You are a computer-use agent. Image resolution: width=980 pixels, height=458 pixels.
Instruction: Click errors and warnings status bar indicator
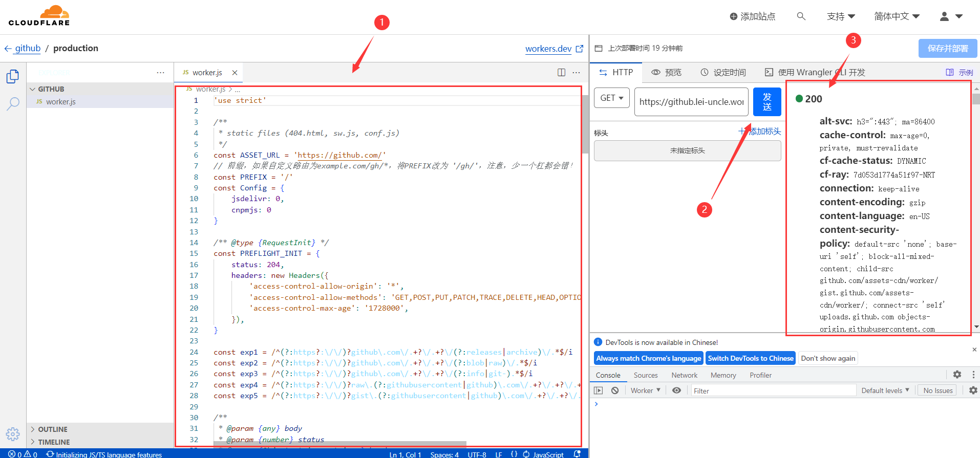pos(23,454)
